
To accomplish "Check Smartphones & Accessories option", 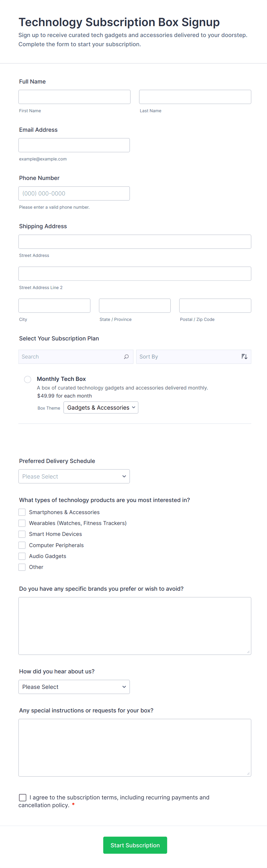I will coord(22,512).
